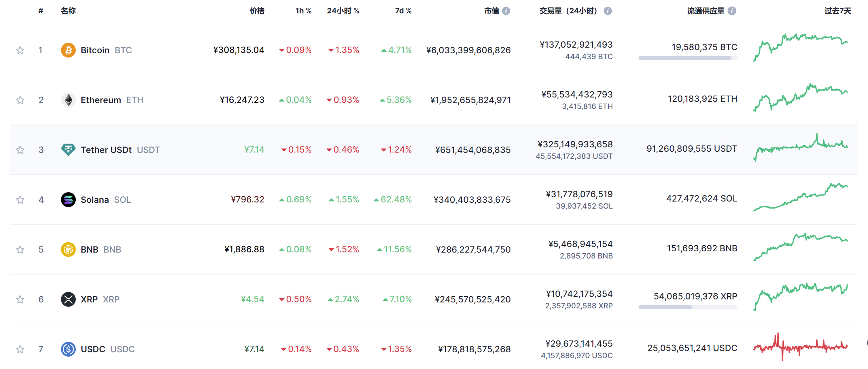Click XRP circulating supply progress bar
Image resolution: width=868 pixels, height=369 pixels.
[x=688, y=307]
